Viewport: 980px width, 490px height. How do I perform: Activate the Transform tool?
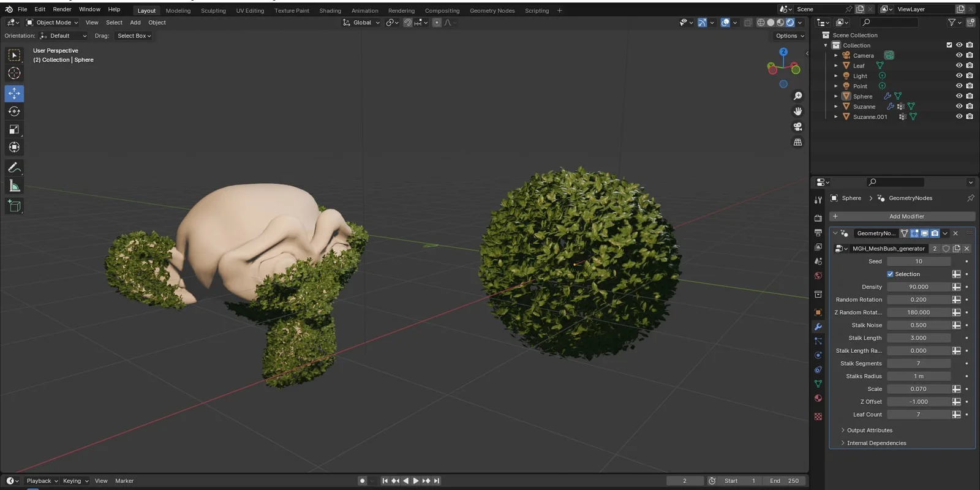pos(14,147)
